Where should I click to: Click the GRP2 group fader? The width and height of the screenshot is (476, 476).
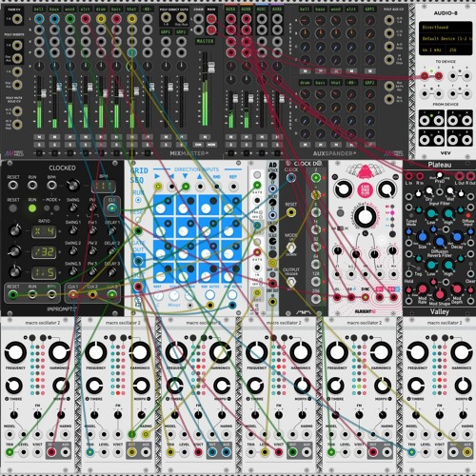(x=187, y=87)
